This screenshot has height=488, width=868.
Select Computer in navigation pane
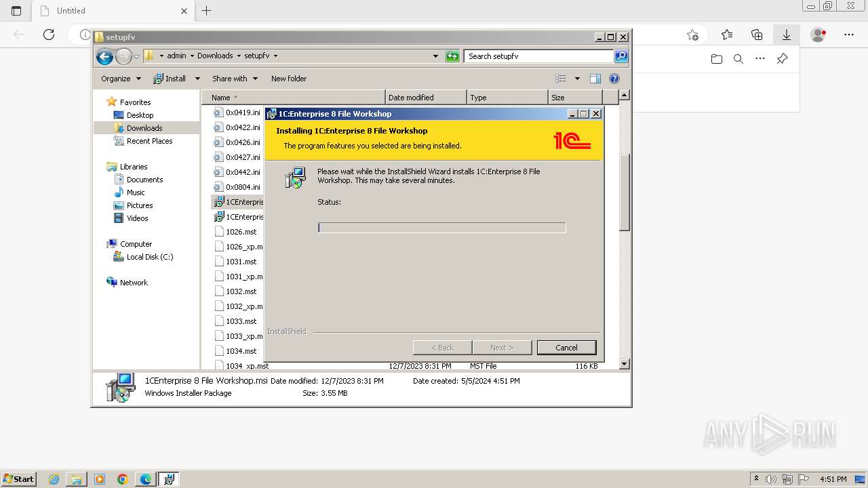tap(136, 244)
